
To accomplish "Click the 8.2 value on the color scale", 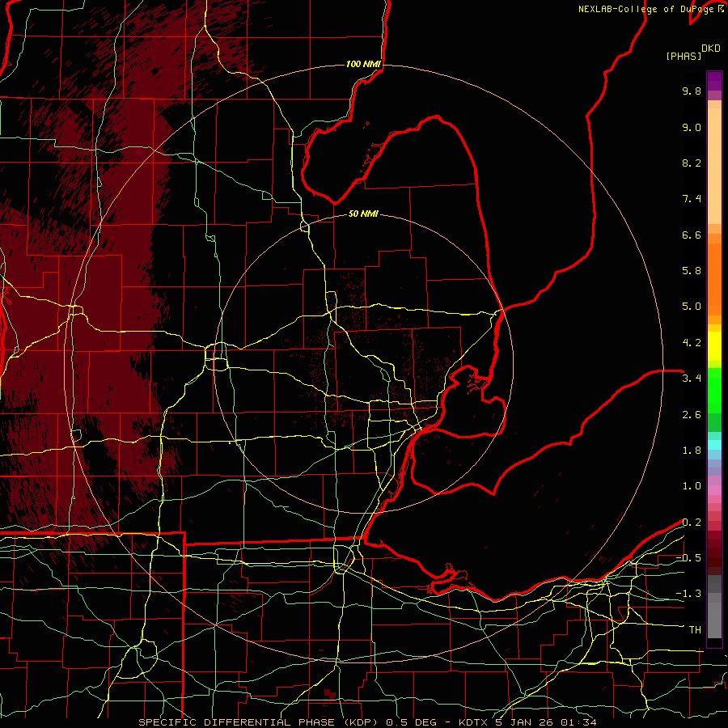I will 692,163.
